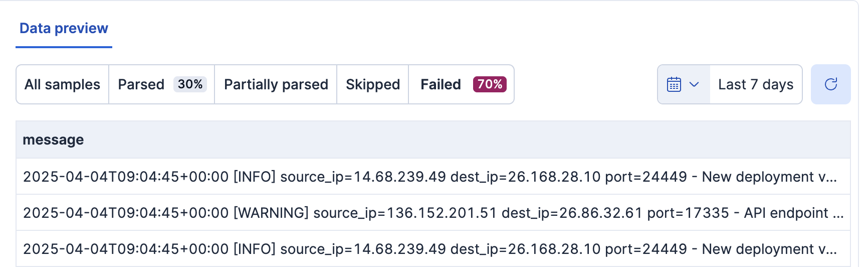This screenshot has width=868, height=267.
Task: Click the 70% badge on Failed
Action: point(490,84)
